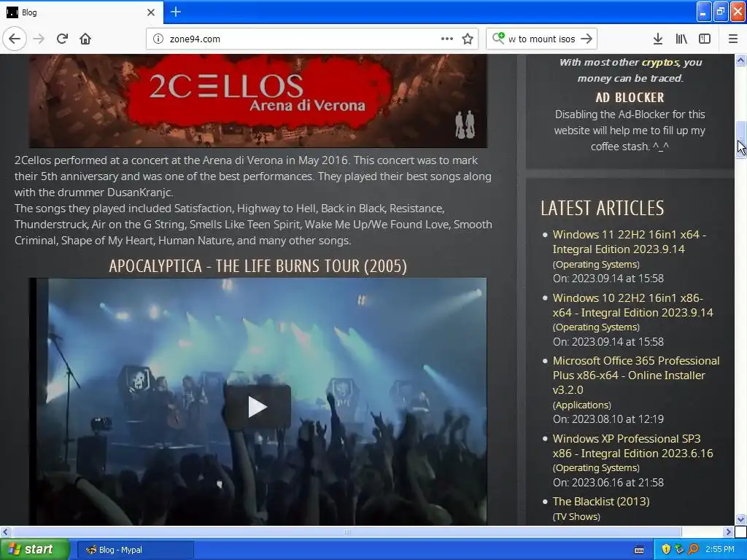Open Windows XP Professional SP3 x86 article
The image size is (747, 560).
point(632,446)
